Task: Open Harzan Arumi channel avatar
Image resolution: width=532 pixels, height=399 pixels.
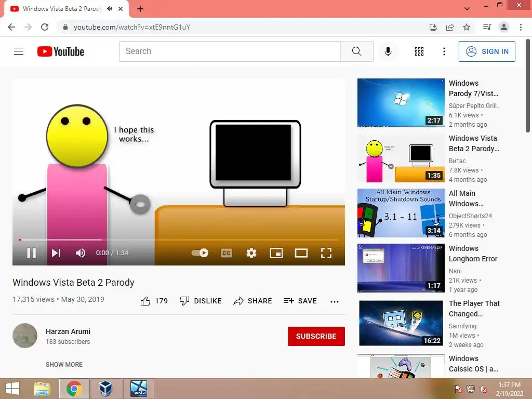Action: pyautogui.click(x=25, y=336)
